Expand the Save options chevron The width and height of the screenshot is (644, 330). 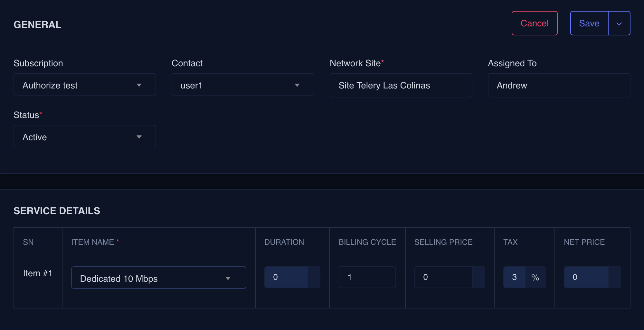[619, 23]
